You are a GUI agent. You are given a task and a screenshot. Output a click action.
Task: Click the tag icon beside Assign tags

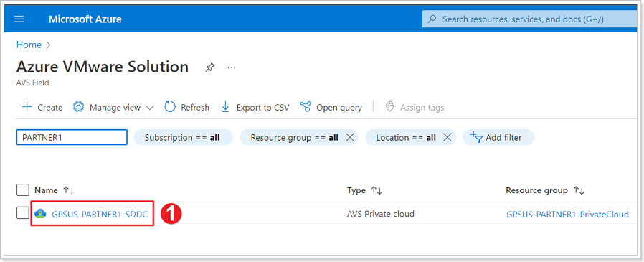tap(389, 108)
